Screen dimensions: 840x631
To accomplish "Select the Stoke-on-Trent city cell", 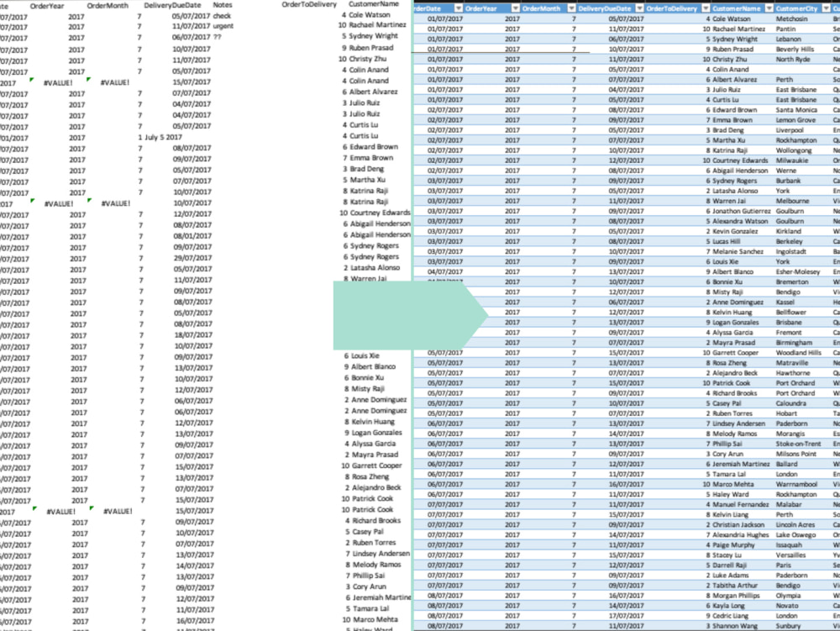I will click(x=798, y=444).
